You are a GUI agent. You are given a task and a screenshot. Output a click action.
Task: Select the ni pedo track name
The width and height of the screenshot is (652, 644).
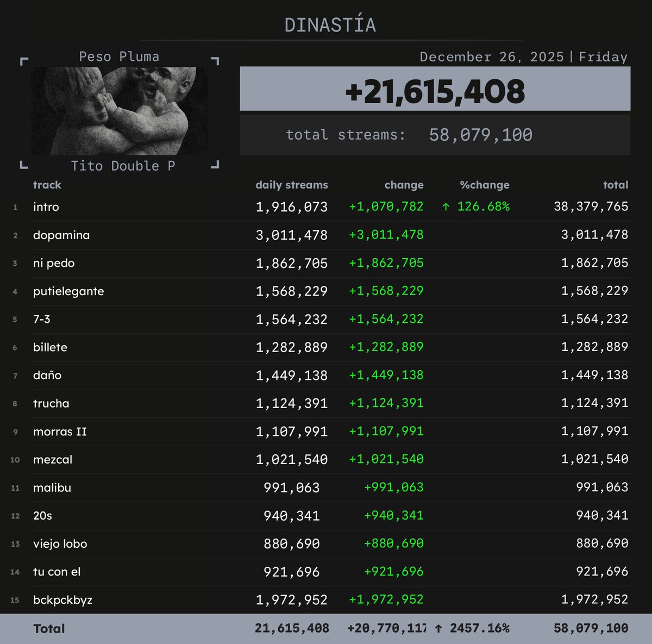[54, 263]
